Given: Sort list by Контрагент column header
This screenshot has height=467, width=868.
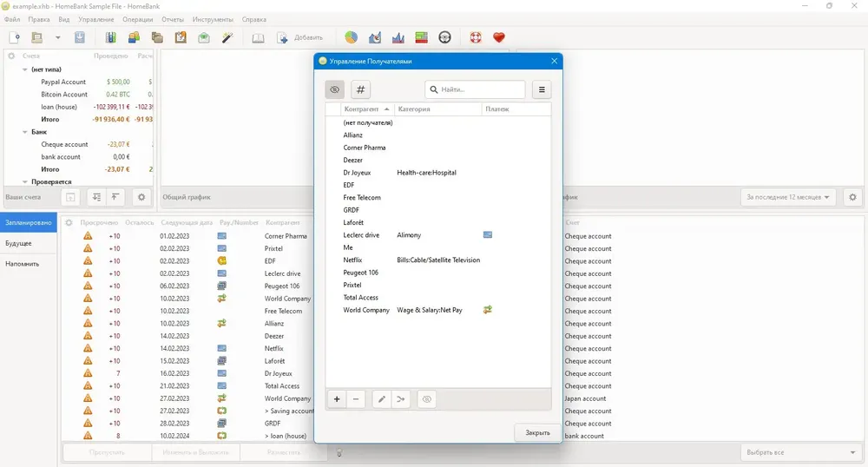Looking at the screenshot, I should point(366,109).
